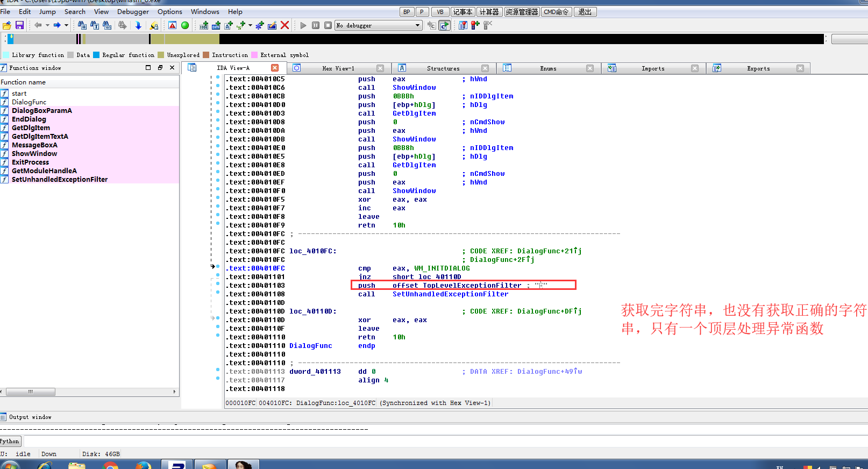
Task: Switch to the Hex View-1 tab
Action: (x=338, y=68)
